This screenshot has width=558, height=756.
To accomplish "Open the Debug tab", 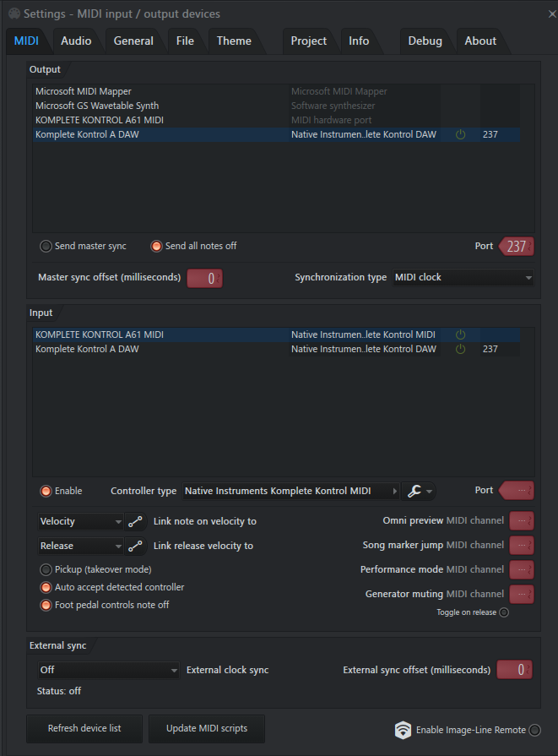I will (425, 41).
